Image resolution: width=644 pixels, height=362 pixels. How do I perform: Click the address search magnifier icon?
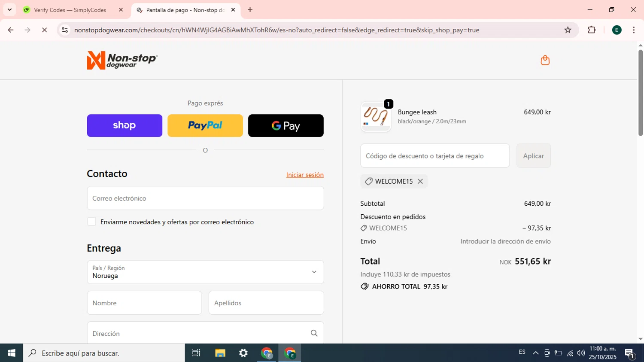314,333
